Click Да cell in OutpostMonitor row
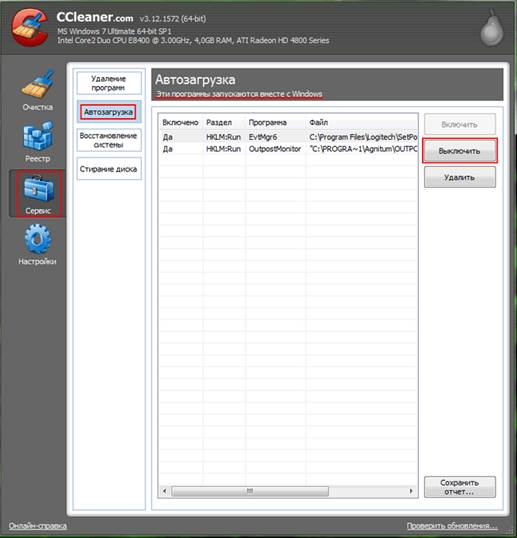Image resolution: width=517 pixels, height=538 pixels. point(167,149)
